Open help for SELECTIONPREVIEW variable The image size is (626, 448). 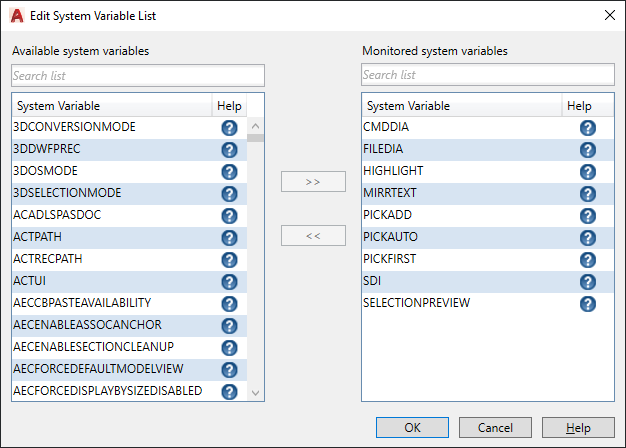click(587, 304)
